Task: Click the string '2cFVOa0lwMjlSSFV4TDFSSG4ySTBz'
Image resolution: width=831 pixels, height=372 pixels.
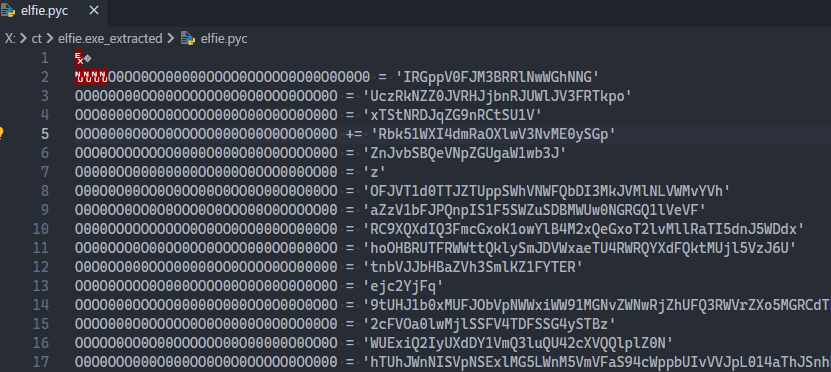Action: coord(489,324)
